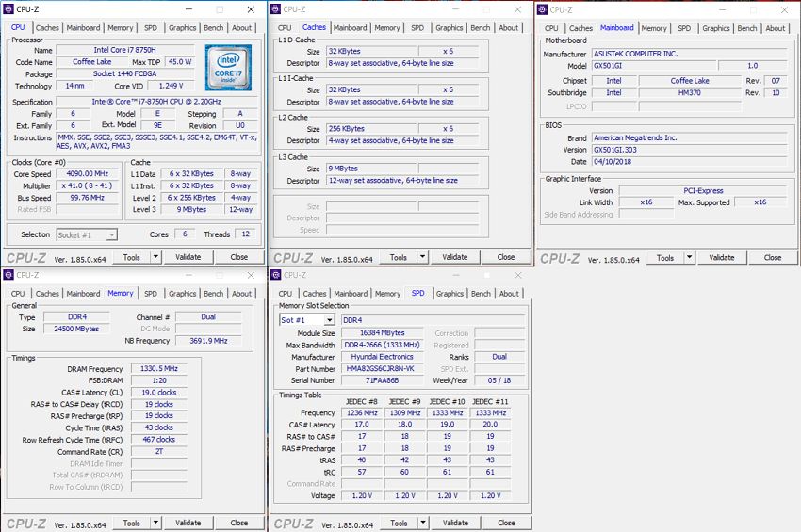Click the Instructions text listing MMX, SSE, AVX
Viewport: 801px width, 532px height.
point(156,142)
